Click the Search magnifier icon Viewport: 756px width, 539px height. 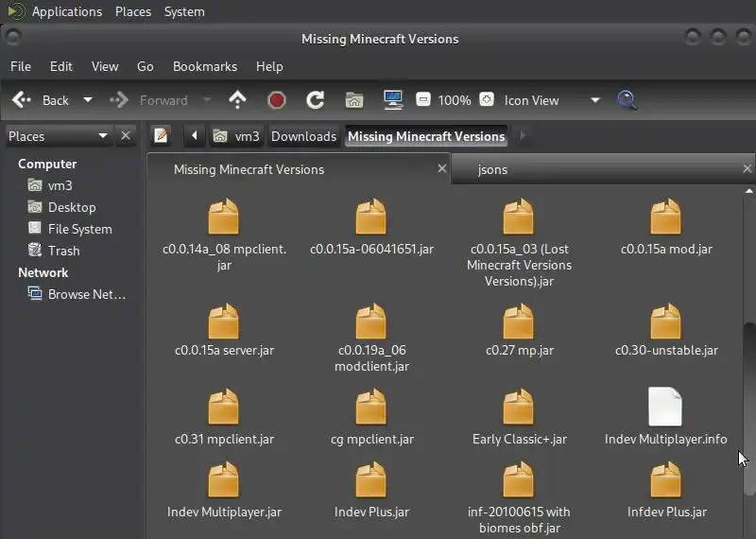click(x=627, y=100)
